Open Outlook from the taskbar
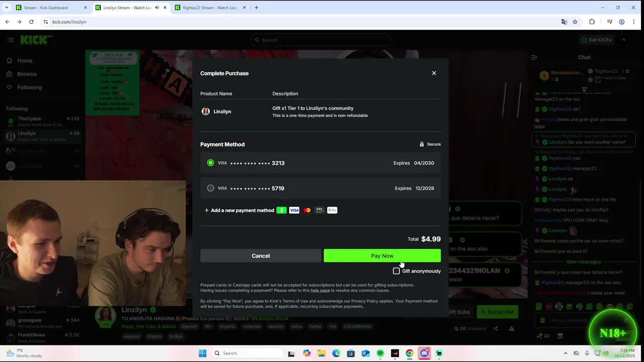This screenshot has width=644, height=362. coord(365,353)
